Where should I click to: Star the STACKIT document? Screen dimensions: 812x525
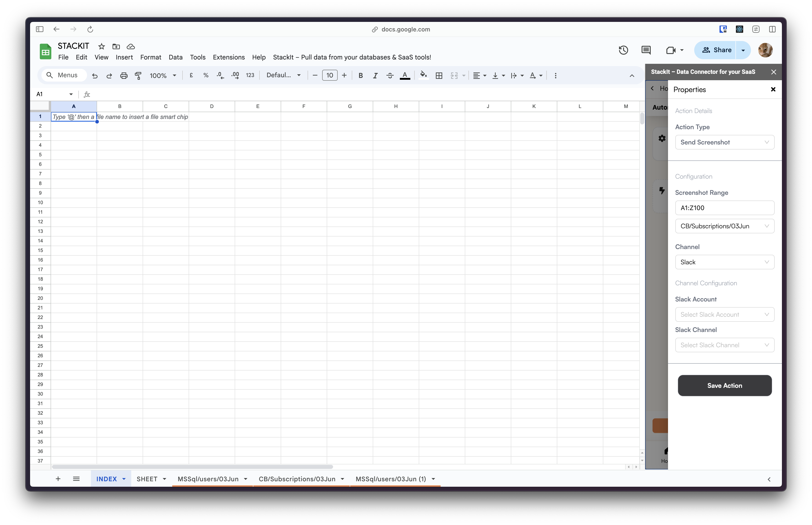[x=102, y=46]
